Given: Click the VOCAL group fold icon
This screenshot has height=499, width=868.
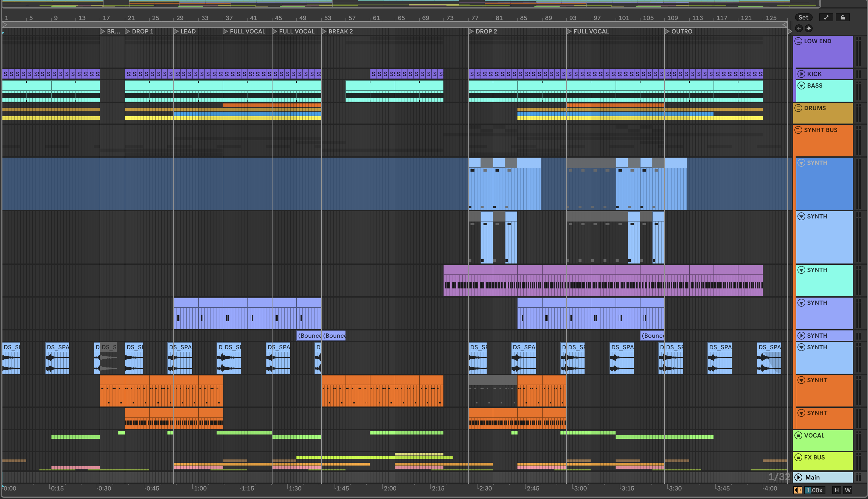Looking at the screenshot, I should pos(798,435).
